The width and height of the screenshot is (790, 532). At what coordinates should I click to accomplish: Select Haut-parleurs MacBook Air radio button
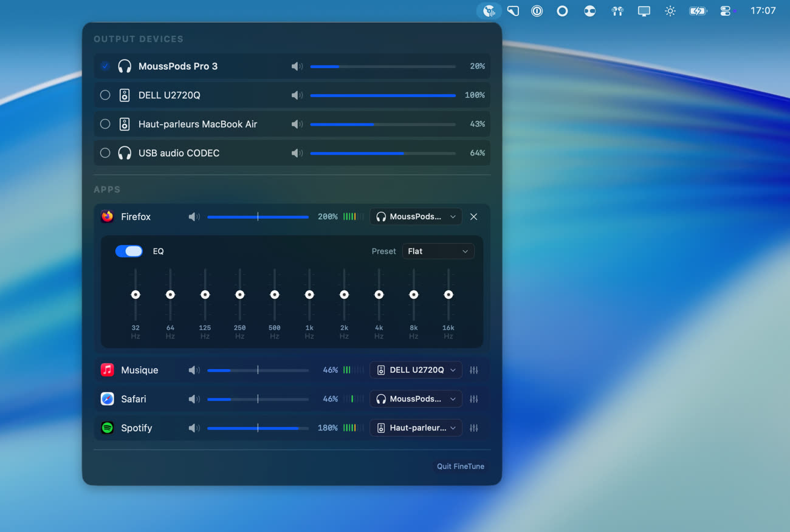coord(105,124)
